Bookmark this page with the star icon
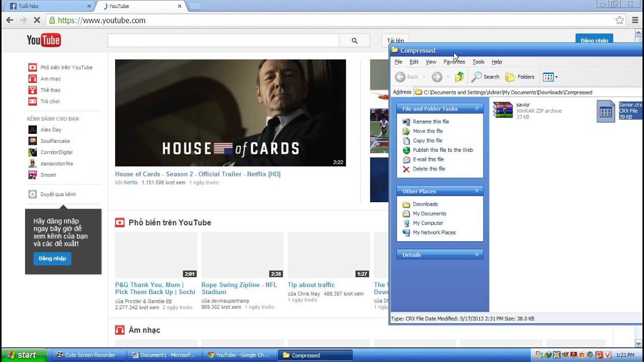 point(619,20)
